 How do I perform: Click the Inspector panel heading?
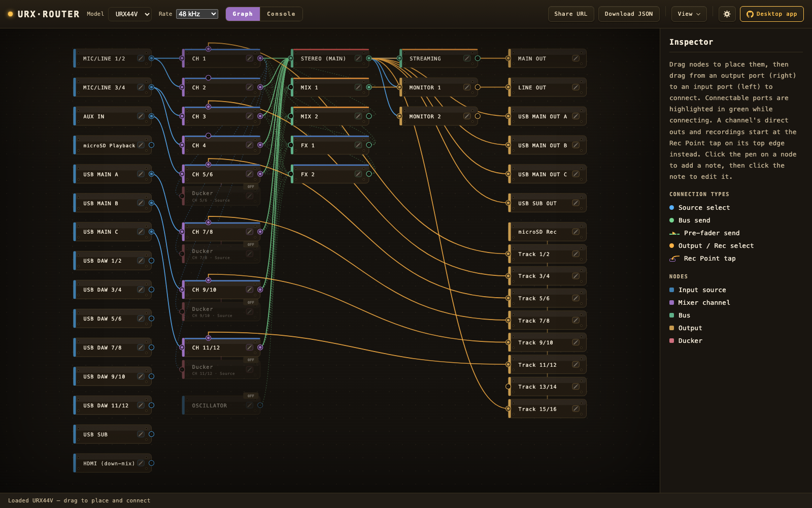click(x=691, y=42)
